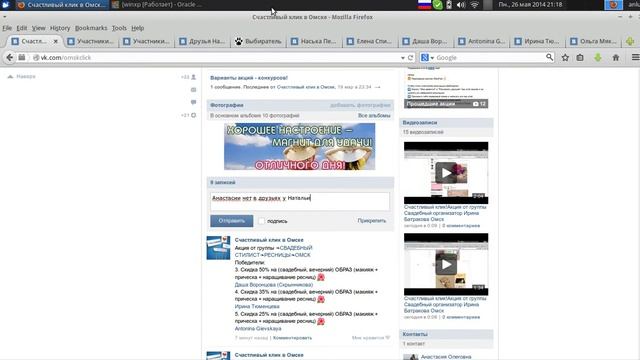Screen dimensions: 640x360
Task: Go back with the browser back arrow
Action: point(9,58)
